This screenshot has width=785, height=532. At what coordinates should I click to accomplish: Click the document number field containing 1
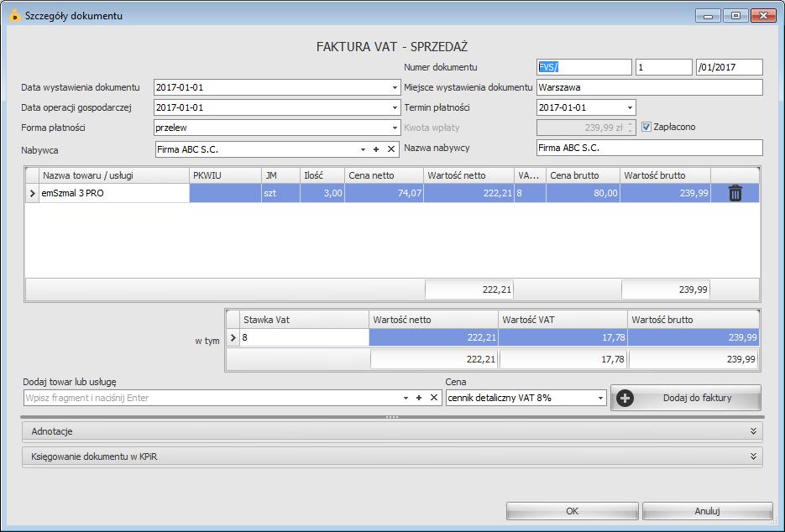664,67
